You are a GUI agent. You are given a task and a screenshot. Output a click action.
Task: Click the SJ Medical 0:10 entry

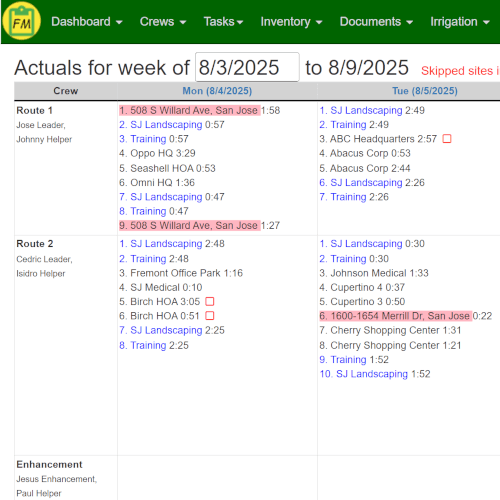161,287
